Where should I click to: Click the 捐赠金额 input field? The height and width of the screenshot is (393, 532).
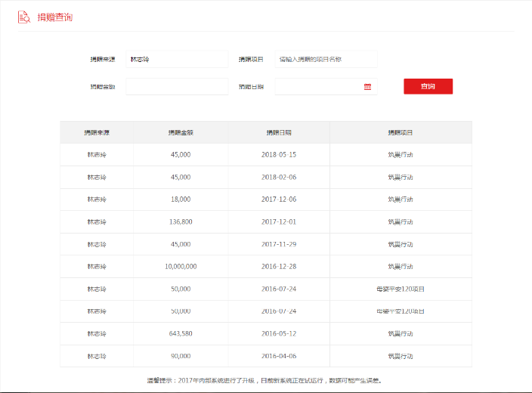pyautogui.click(x=176, y=87)
